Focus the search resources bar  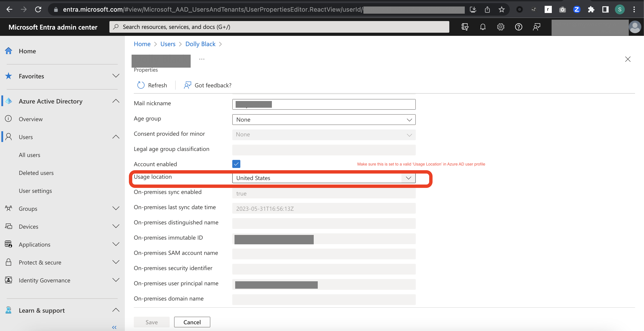click(279, 27)
